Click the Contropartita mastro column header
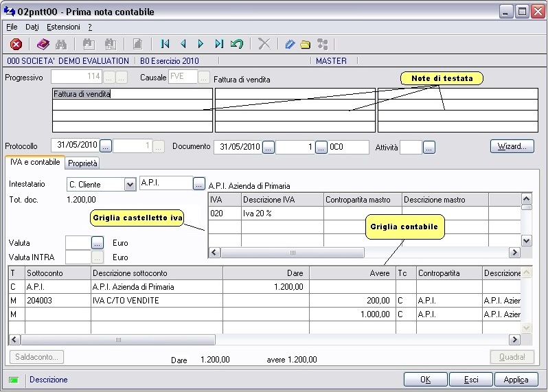 click(363, 200)
